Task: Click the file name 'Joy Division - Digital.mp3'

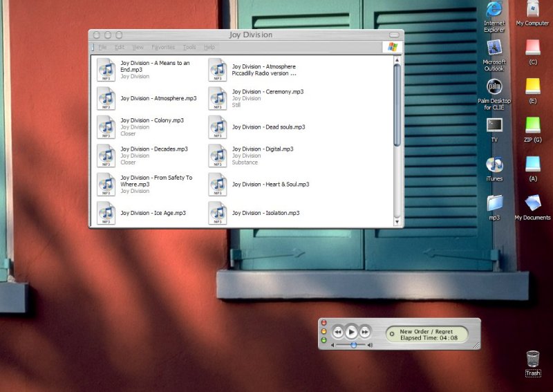Action: pos(263,149)
